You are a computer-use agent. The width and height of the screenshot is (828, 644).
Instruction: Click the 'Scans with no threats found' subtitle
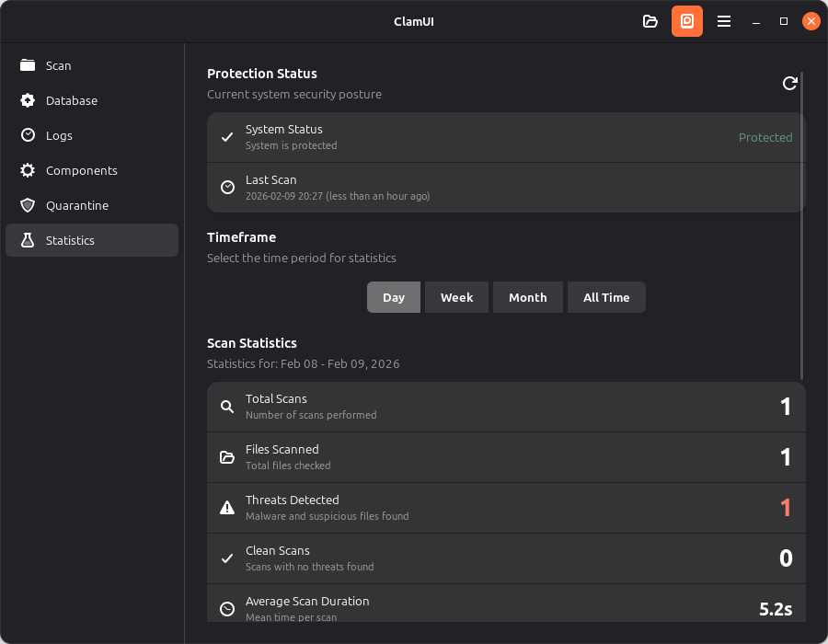309,567
